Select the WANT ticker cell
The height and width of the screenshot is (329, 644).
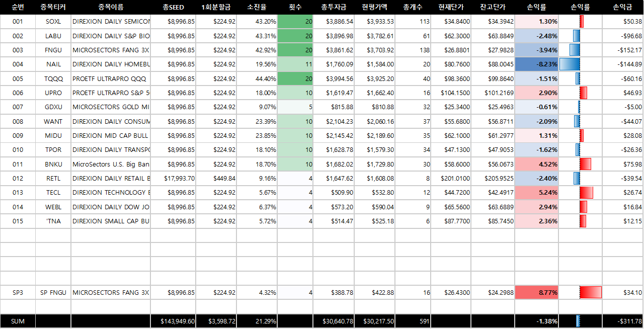pyautogui.click(x=53, y=121)
